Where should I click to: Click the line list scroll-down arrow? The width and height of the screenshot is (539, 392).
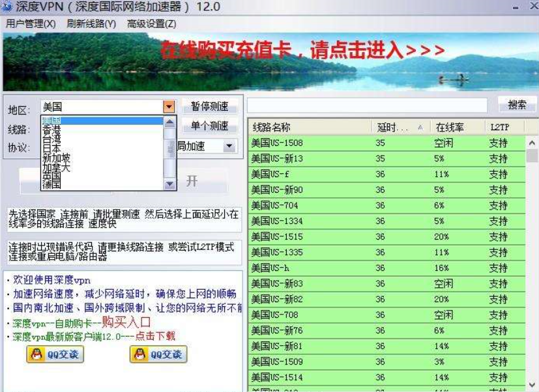click(x=532, y=384)
